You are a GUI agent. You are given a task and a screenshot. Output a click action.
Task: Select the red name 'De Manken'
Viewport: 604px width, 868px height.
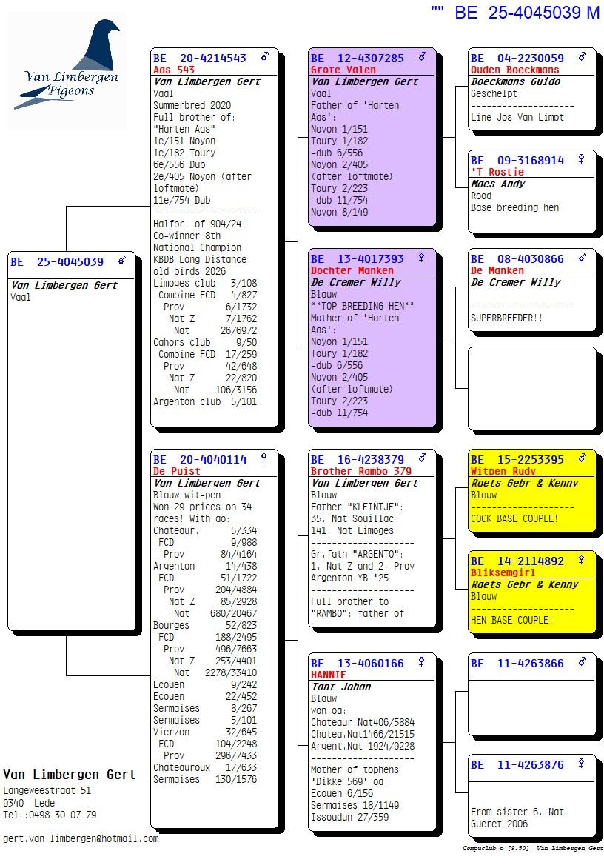[497, 271]
